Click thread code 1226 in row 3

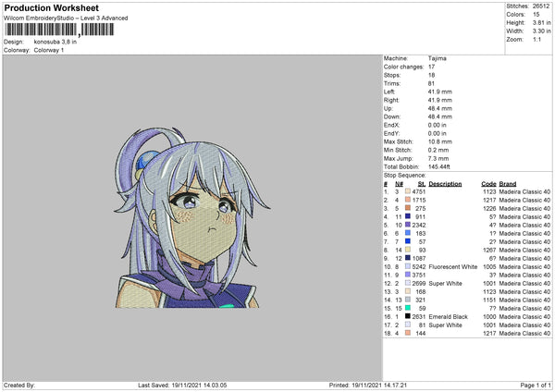tap(489, 208)
